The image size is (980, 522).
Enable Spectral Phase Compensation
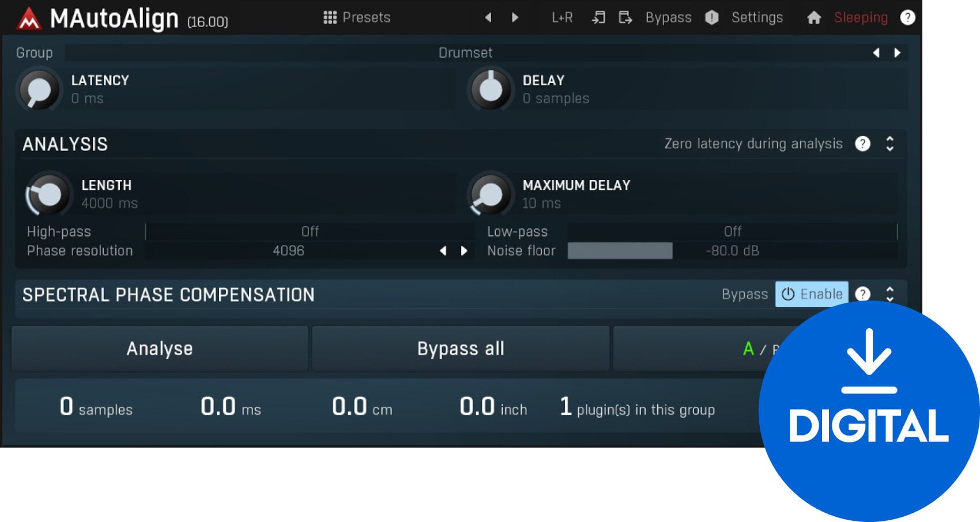tap(812, 294)
